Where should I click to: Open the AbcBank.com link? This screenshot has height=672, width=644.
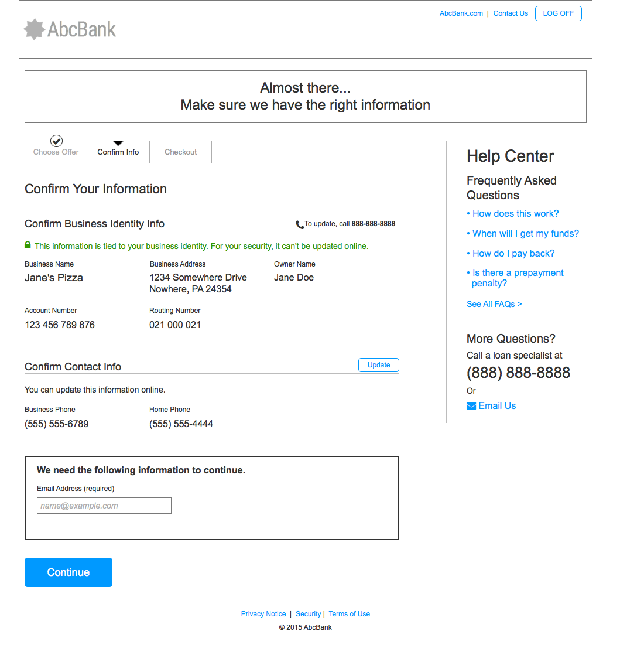(461, 13)
